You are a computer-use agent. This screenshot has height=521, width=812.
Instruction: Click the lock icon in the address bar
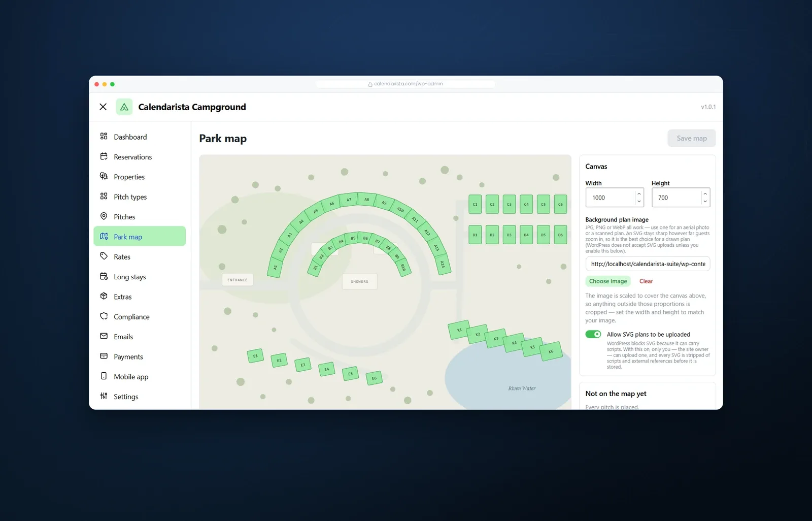point(370,84)
